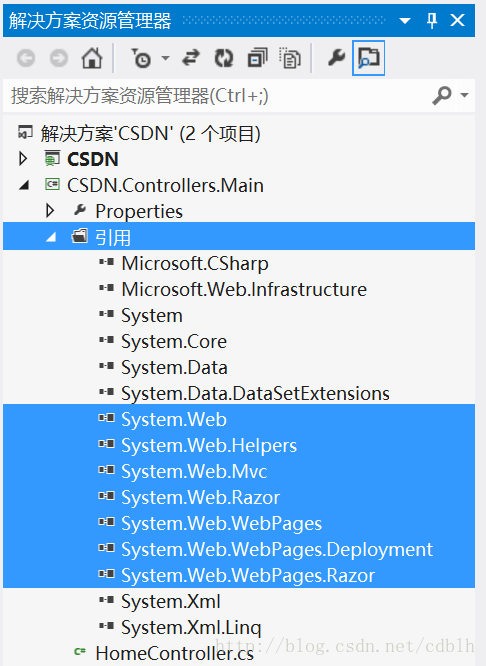Collapse the CSDN.Controllers.Main project
Image resolution: width=486 pixels, height=666 pixels.
[x=24, y=185]
